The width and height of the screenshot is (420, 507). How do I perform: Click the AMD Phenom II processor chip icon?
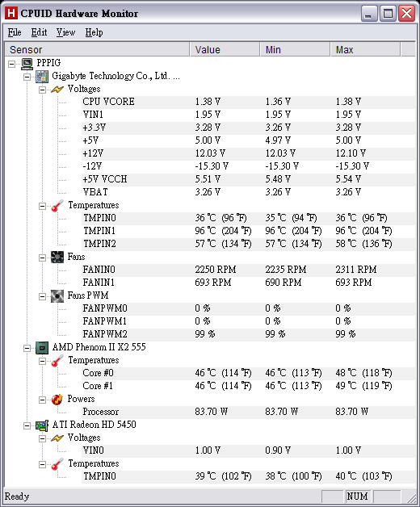42,348
